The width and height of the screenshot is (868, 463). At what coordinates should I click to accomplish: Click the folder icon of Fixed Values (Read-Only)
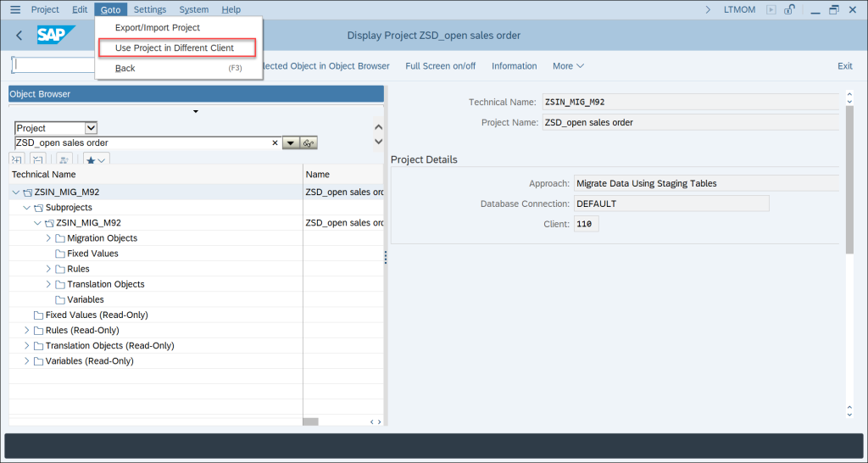coord(38,315)
